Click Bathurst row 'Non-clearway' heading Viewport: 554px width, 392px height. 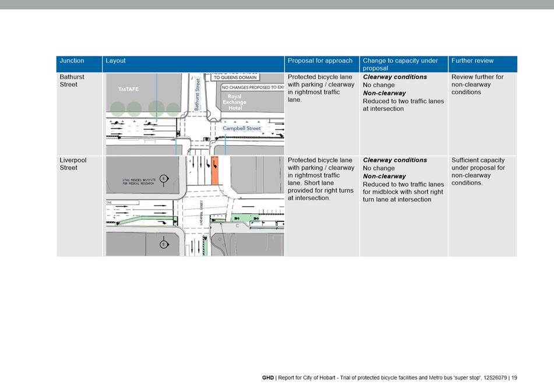point(384,93)
